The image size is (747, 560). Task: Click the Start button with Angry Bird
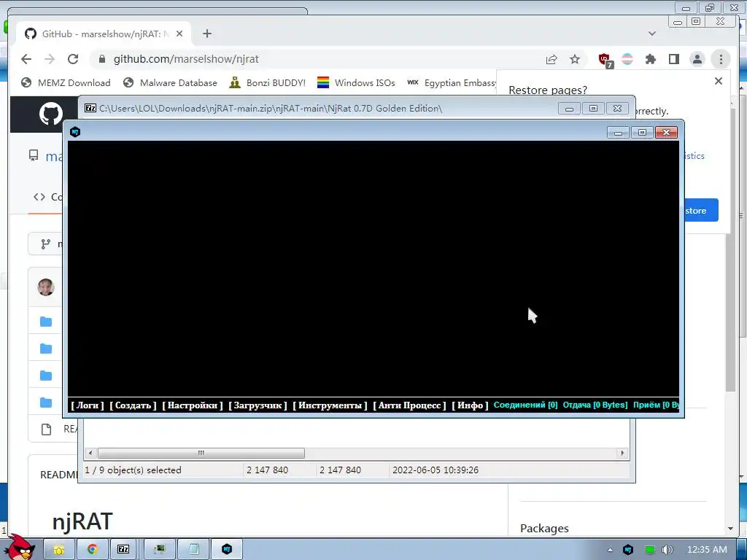(20, 548)
